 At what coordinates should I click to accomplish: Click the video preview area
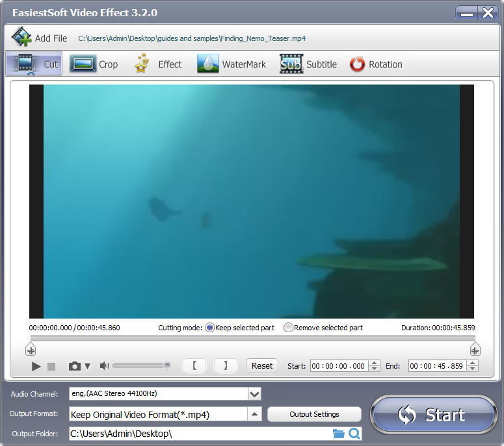point(252,202)
